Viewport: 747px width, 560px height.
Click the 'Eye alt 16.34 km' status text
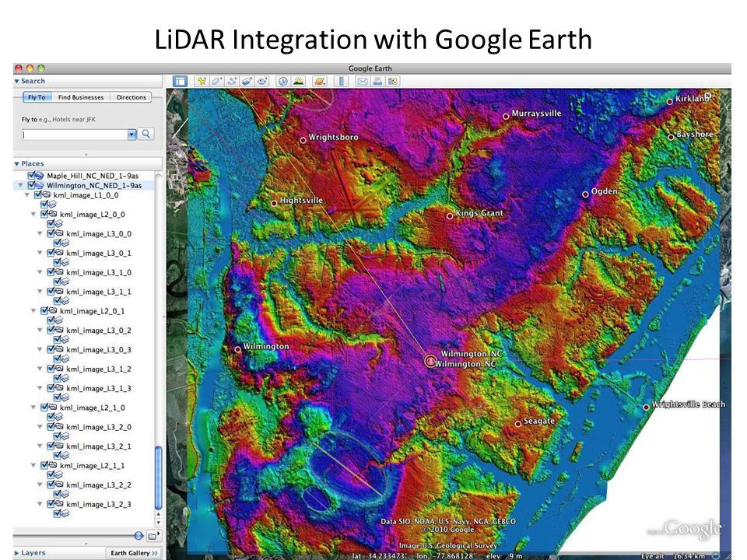672,555
